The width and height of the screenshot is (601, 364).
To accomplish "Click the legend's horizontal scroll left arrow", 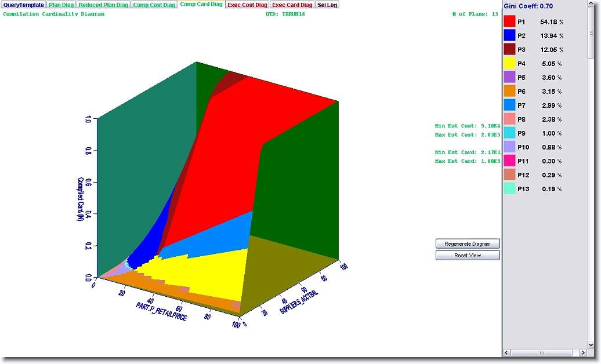I will 506,352.
